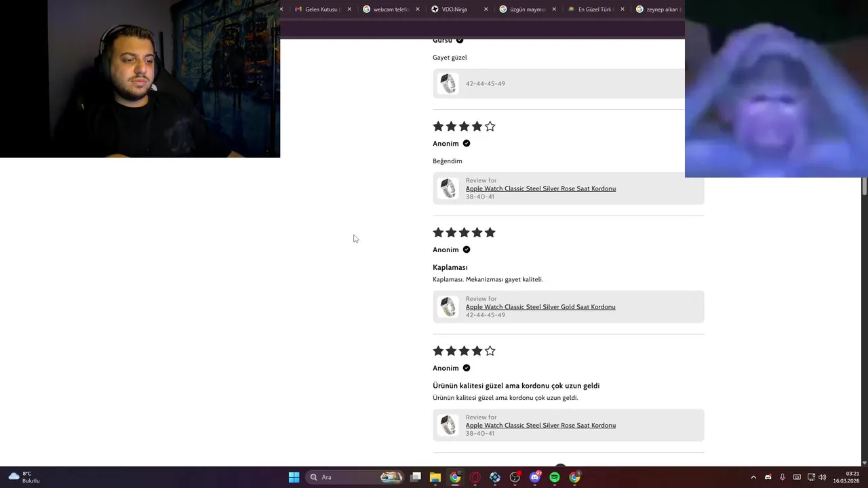
Task: Open Spotify from the taskbar
Action: point(555,477)
